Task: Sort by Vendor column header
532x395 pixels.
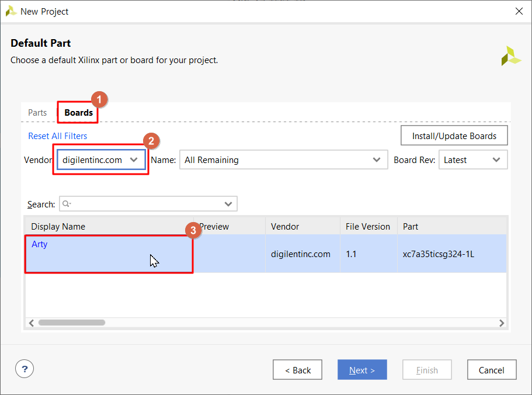Action: 302,226
